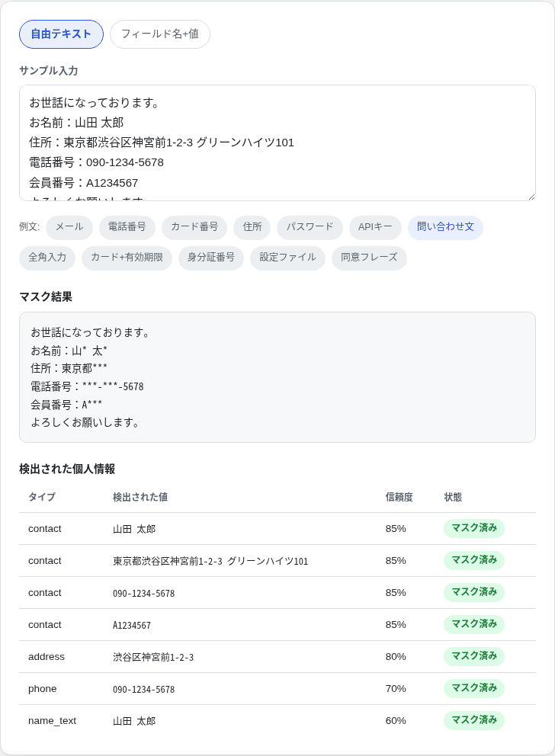Grab the textarea resize handle
The height and width of the screenshot is (756, 555).
coord(532,197)
